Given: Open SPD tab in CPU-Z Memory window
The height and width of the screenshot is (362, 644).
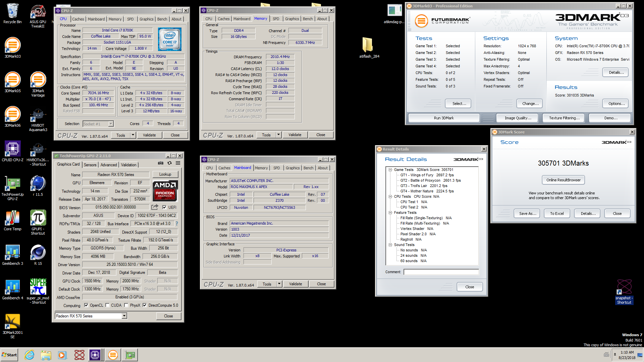Looking at the screenshot, I should pos(276,19).
